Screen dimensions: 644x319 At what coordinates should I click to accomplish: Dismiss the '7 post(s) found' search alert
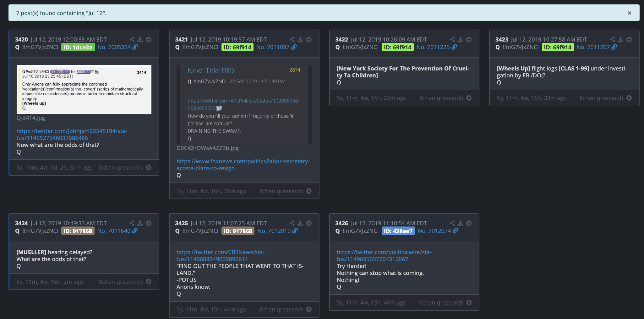(x=630, y=13)
